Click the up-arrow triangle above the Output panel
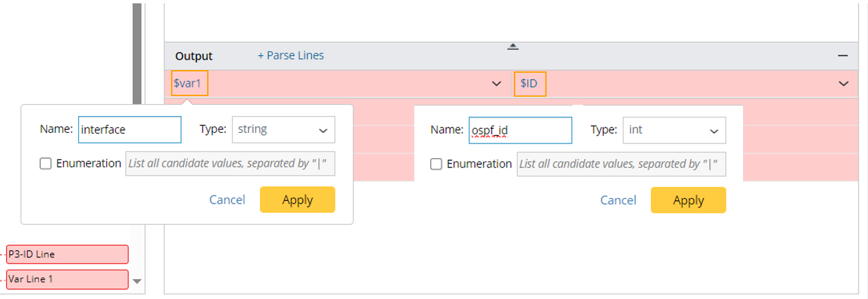Screen dimensions: 868x299 [513, 46]
